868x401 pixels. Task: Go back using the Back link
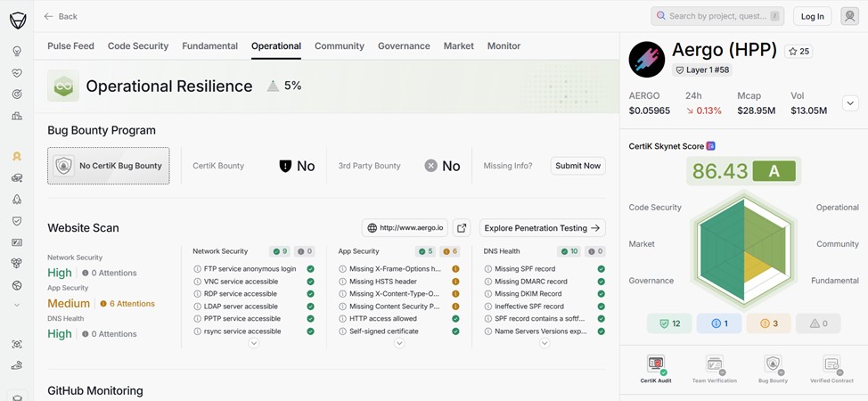(x=61, y=16)
